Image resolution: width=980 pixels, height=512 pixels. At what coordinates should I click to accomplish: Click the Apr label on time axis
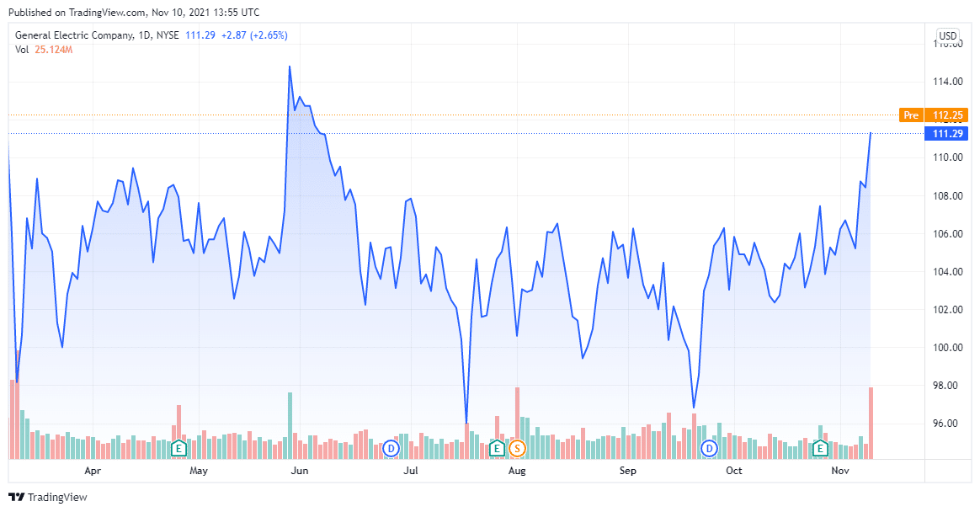point(93,471)
